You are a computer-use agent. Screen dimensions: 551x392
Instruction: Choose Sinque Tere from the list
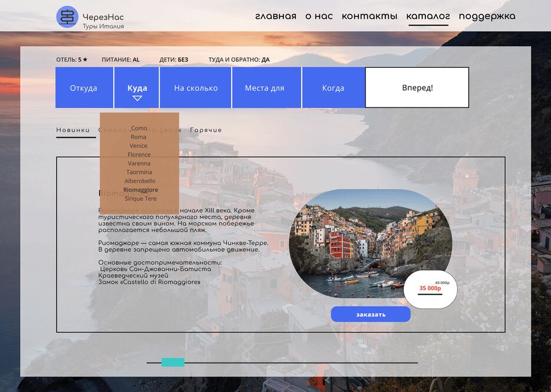(x=141, y=199)
